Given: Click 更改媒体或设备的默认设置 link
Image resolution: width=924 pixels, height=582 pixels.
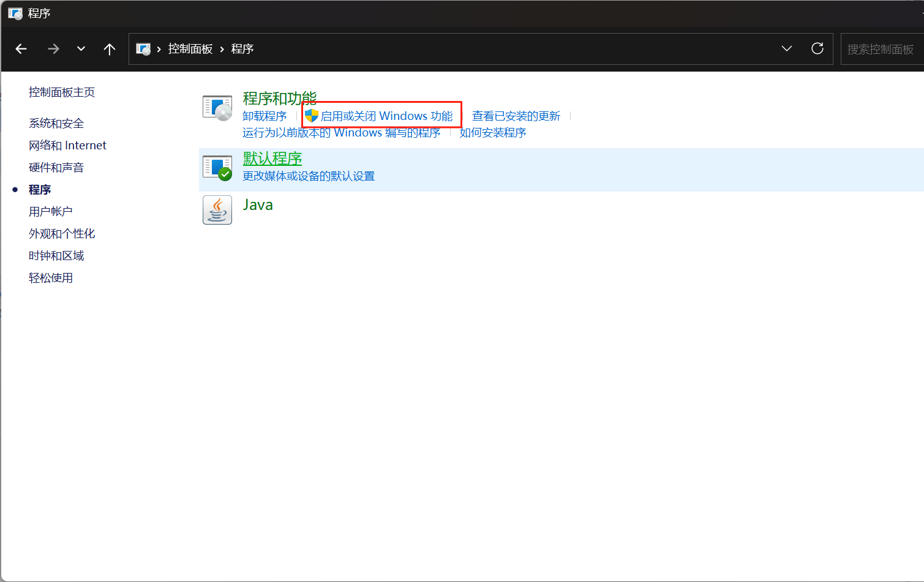Looking at the screenshot, I should 309,176.
